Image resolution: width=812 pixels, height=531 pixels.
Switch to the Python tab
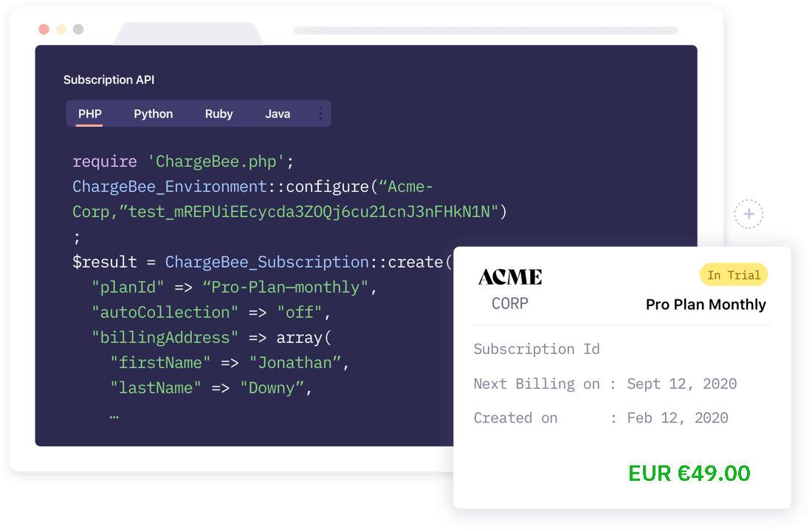coord(154,114)
